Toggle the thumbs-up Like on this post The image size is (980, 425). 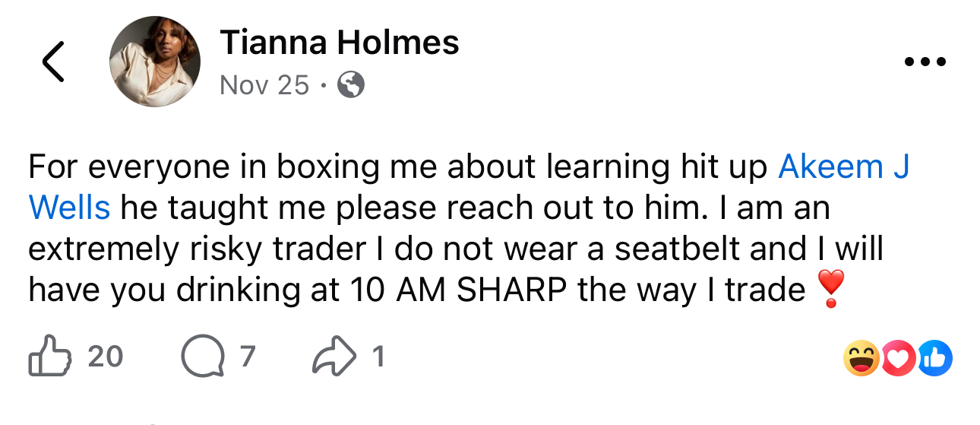[48, 357]
